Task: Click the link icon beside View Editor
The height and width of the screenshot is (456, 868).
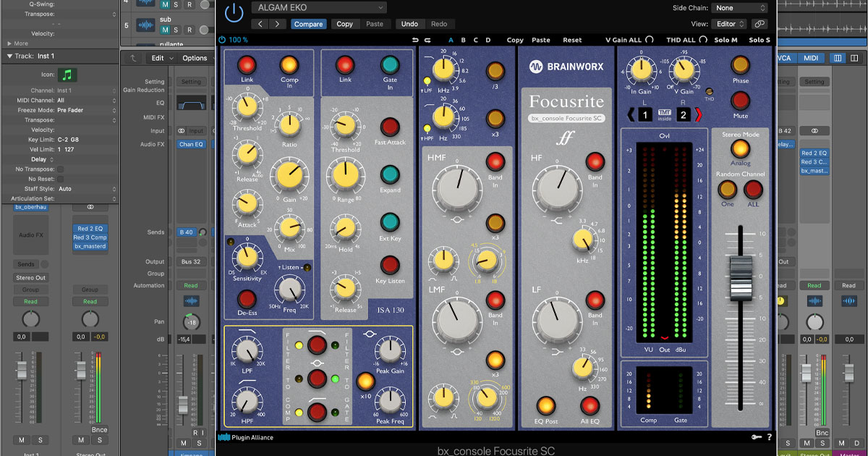Action: point(759,24)
